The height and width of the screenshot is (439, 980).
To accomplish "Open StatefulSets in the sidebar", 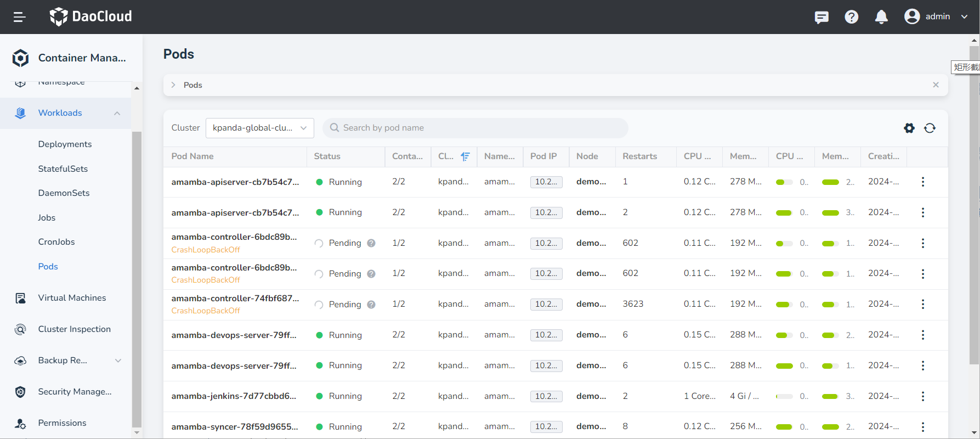I will (x=63, y=169).
